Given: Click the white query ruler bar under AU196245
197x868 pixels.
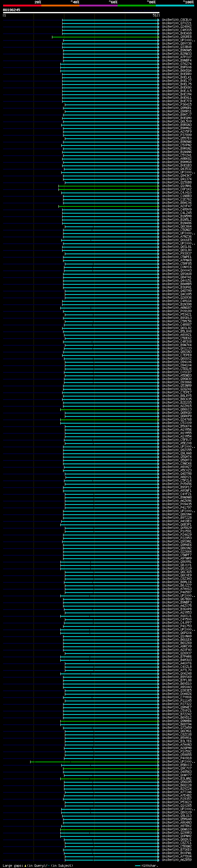Looking at the screenshot, I should pyautogui.click(x=81, y=12).
